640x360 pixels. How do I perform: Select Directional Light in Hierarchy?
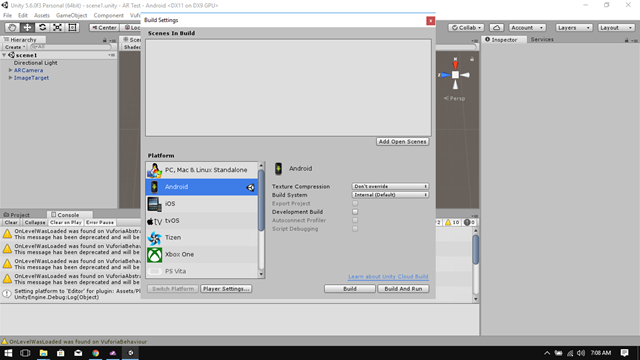(36, 63)
